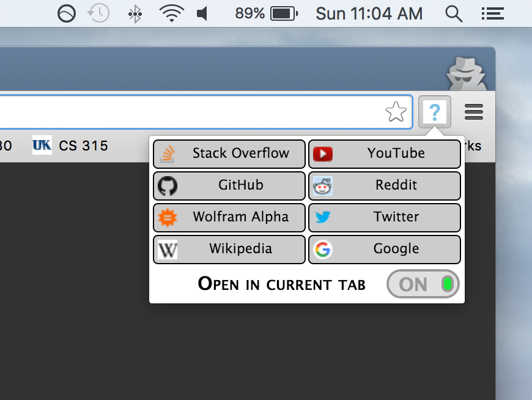This screenshot has height=400, width=532.
Task: Bookmark page with the star icon
Action: [396, 112]
